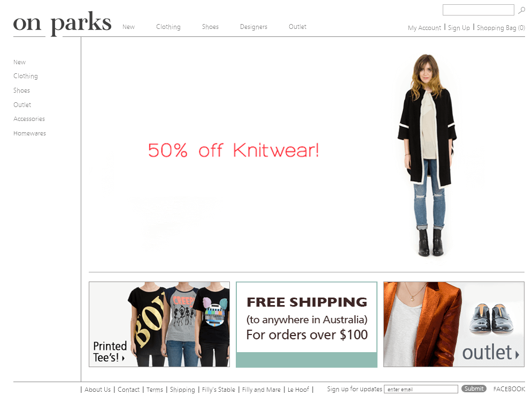Open the on parks logo homepage
Image resolution: width=532 pixels, height=403 pixels.
click(63, 23)
